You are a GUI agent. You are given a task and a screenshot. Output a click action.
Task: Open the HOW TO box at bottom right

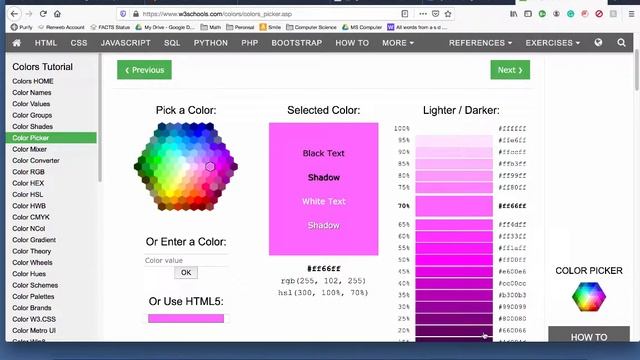[x=589, y=334]
